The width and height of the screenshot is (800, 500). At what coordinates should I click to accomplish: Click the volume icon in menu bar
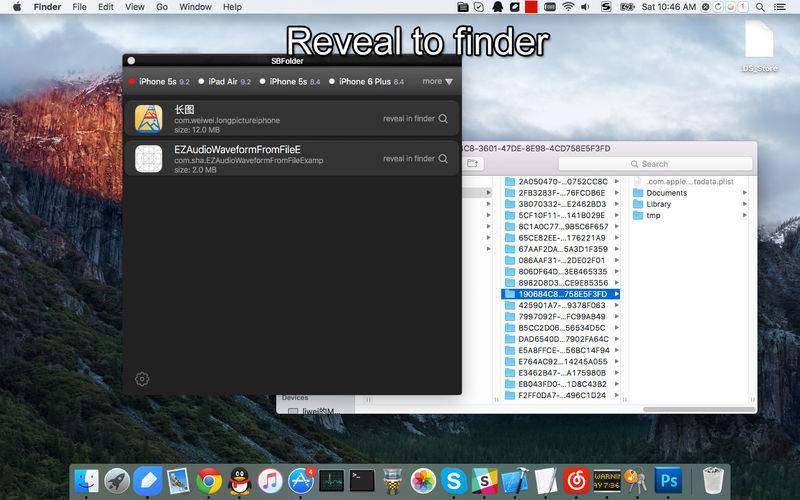(585, 7)
